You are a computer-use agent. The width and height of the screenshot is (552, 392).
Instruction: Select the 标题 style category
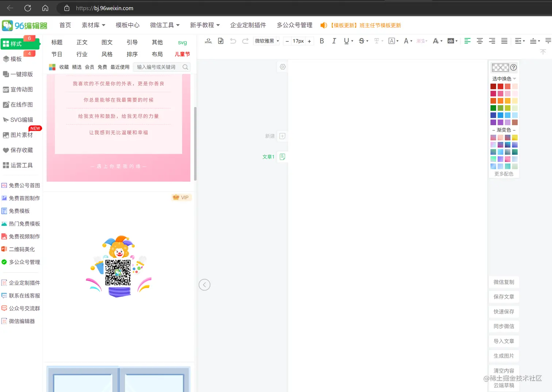click(x=57, y=42)
